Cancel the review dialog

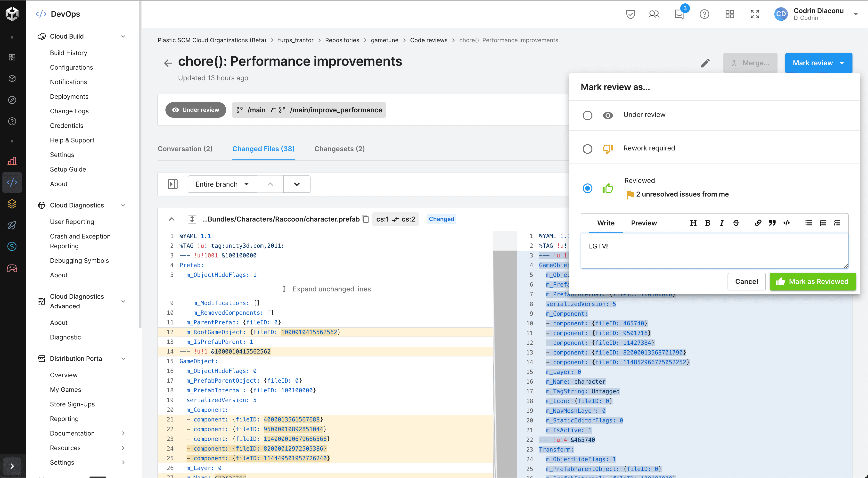746,281
